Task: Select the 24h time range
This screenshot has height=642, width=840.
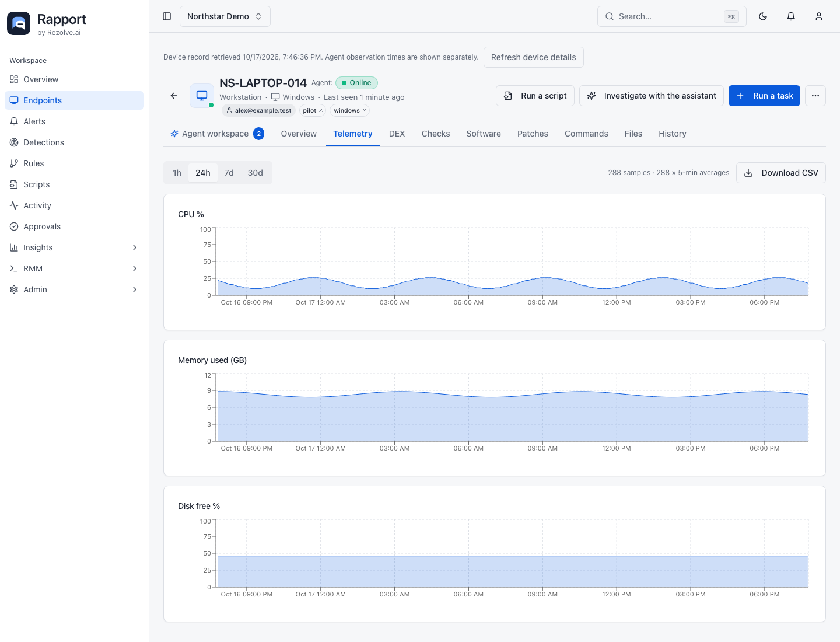Action: coord(203,173)
